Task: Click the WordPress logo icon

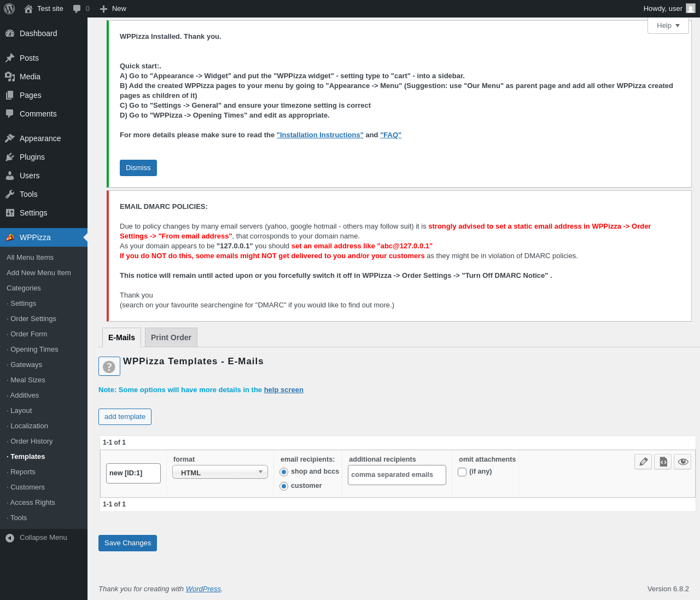Action: [x=9, y=9]
